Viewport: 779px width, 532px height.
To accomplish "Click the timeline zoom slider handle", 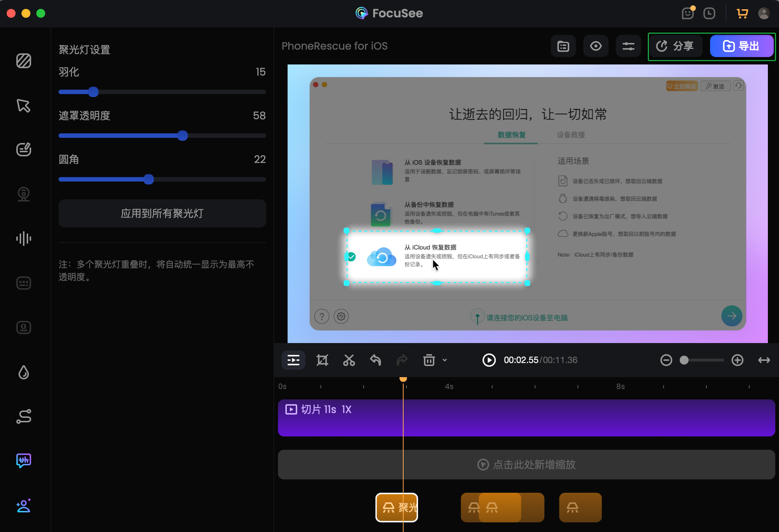I will (684, 360).
